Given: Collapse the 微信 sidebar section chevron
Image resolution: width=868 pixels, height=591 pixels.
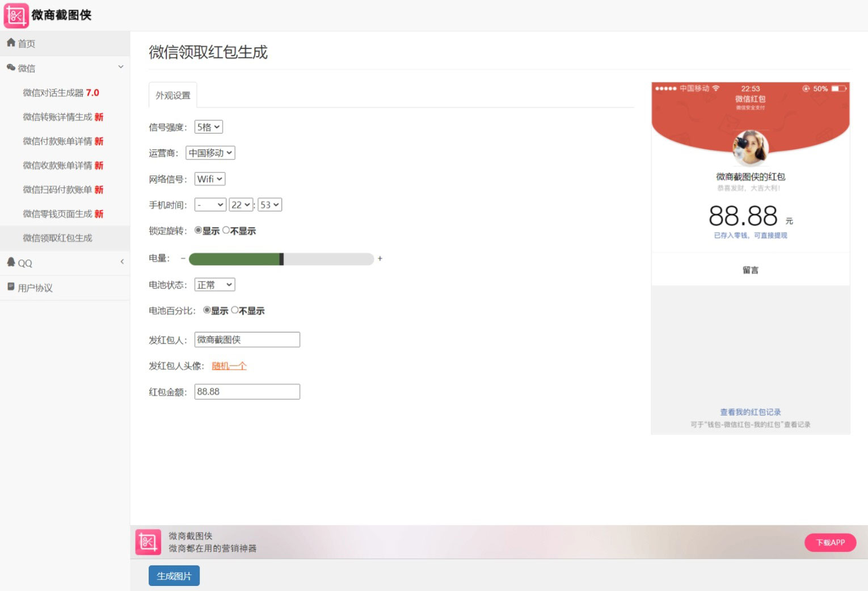Looking at the screenshot, I should click(121, 67).
